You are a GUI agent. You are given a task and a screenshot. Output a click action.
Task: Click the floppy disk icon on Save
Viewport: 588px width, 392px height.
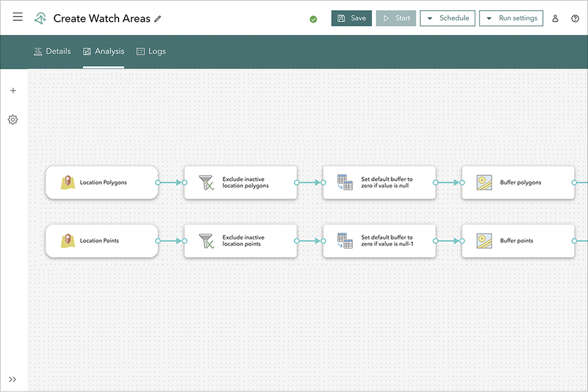pyautogui.click(x=342, y=18)
